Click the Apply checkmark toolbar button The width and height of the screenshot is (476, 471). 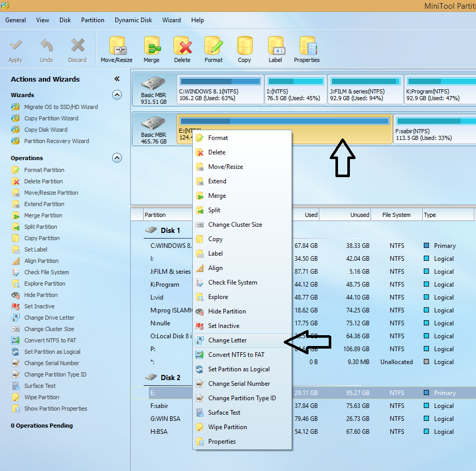[x=16, y=50]
